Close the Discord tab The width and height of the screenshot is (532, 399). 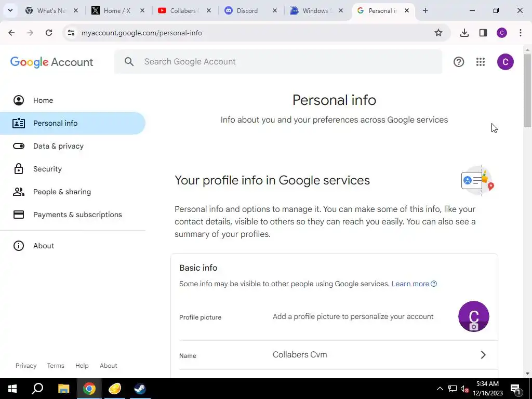click(x=274, y=10)
